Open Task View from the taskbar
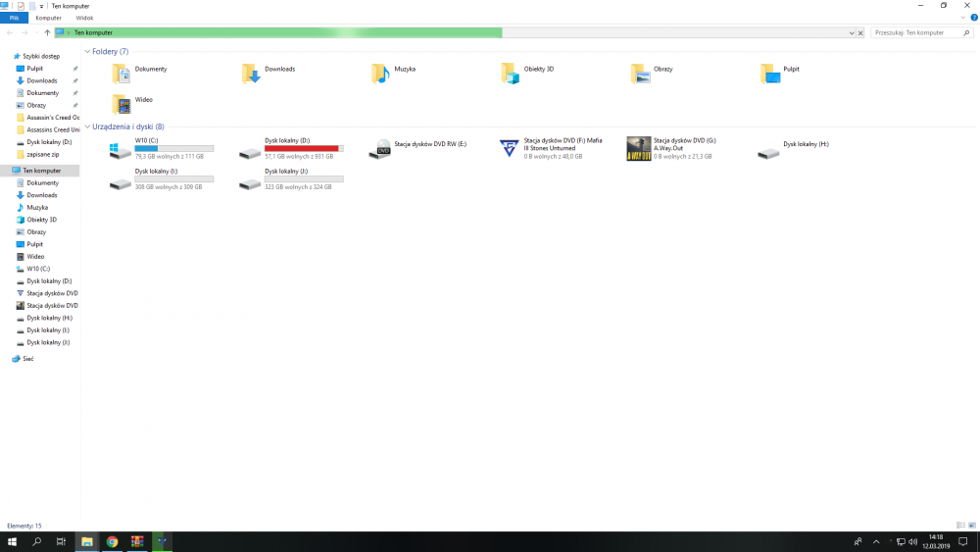 pos(61,541)
